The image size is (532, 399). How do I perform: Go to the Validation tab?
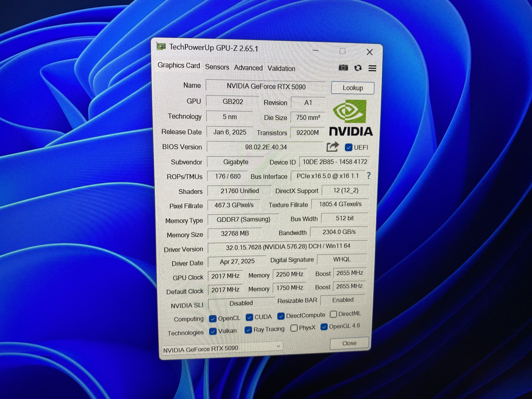281,68
